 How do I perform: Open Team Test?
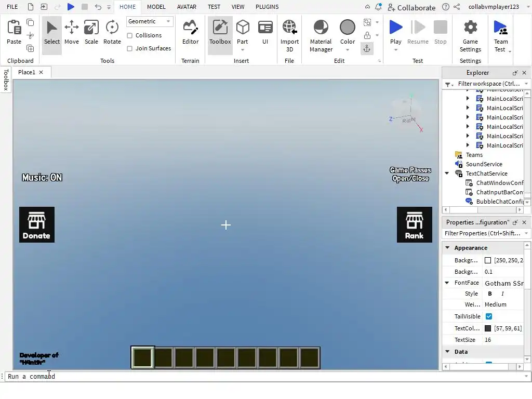501,36
